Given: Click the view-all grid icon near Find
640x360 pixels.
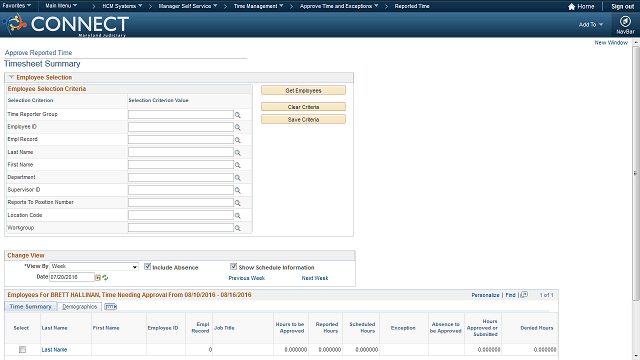Looking at the screenshot, I should pyautogui.click(x=524, y=295).
